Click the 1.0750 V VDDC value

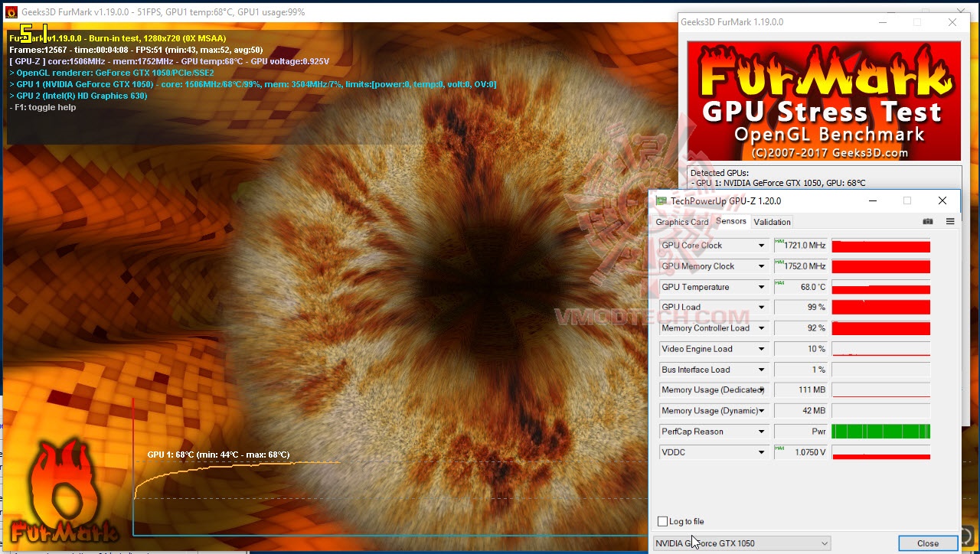801,452
